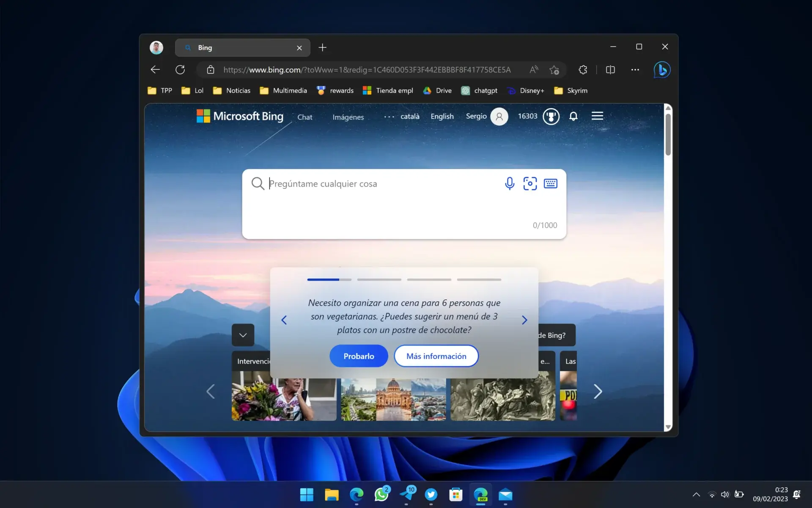Select second carousel progress indicator bar
The image size is (812, 508).
pyautogui.click(x=379, y=280)
